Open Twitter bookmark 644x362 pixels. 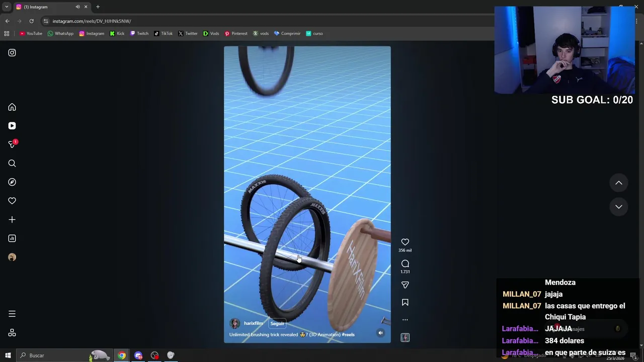(188, 34)
